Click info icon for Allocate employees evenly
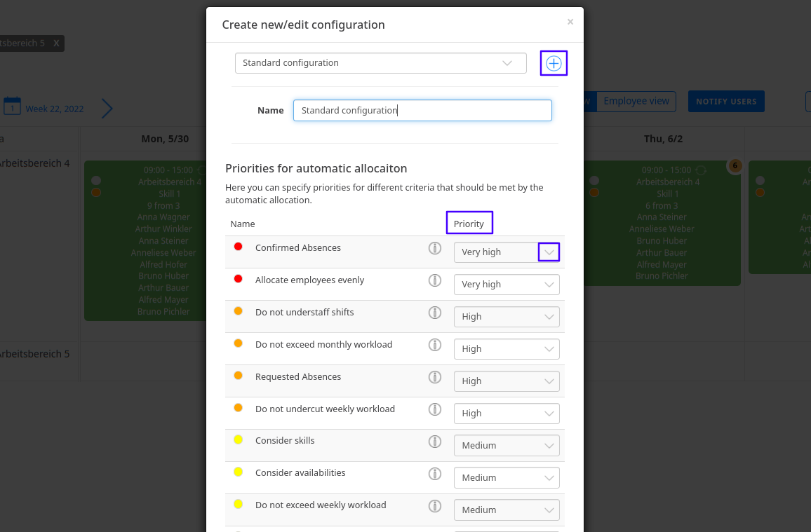The image size is (811, 532). tap(435, 280)
